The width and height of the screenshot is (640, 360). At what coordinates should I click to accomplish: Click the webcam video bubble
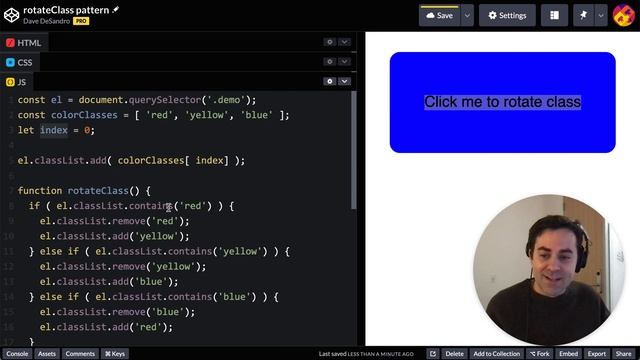click(549, 270)
